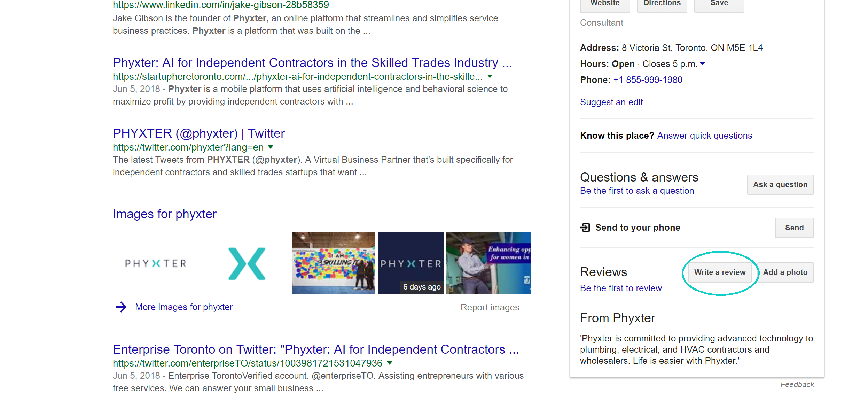868x408 pixels.
Task: Expand the Hours dropdown arrow
Action: coord(703,64)
